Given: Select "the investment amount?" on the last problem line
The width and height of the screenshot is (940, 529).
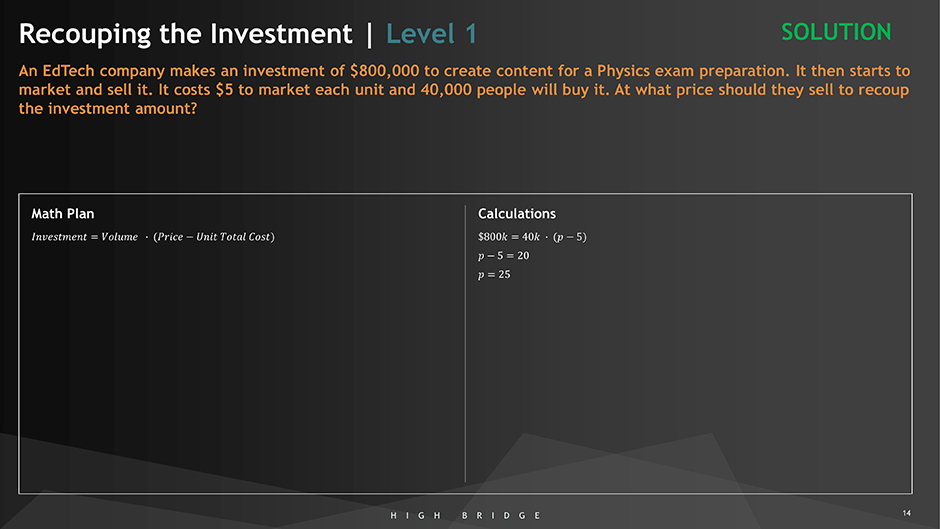Looking at the screenshot, I should (107, 108).
